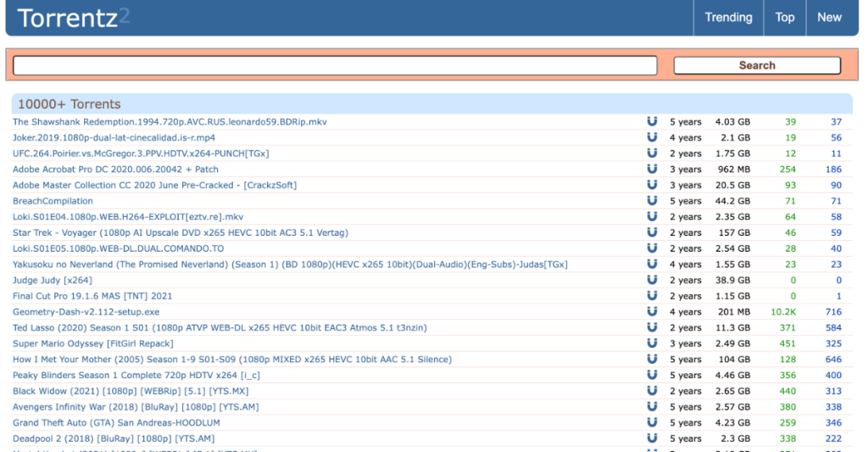This screenshot has width=868, height=452.
Task: Click magnet icon for Loki.S01E05 row
Action: (652, 248)
